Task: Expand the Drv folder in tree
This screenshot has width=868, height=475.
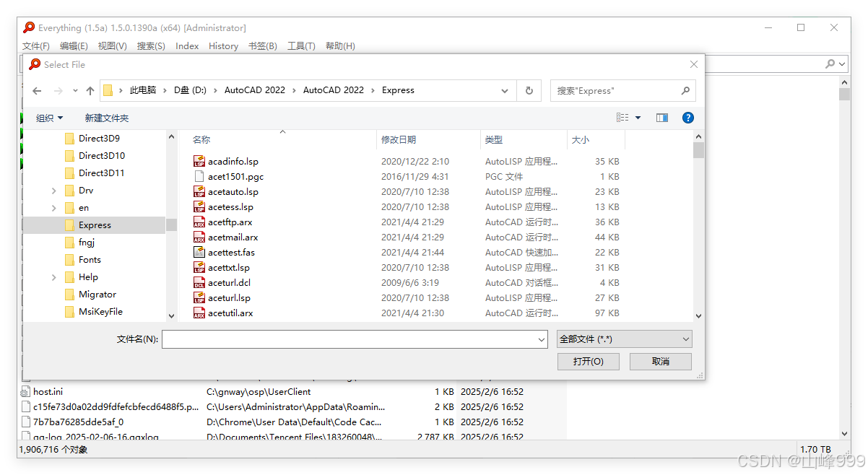Action: point(54,191)
